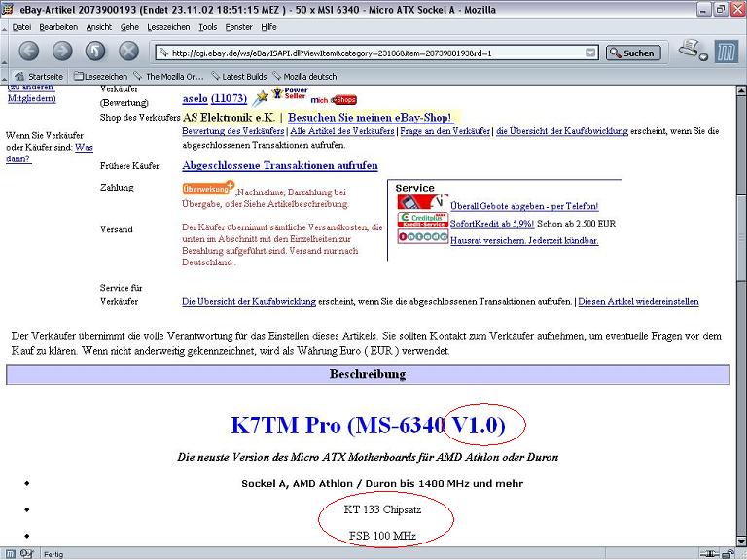This screenshot has height=560, width=747.
Task: Click the telephone bidding service icon
Action: pyautogui.click(x=422, y=202)
